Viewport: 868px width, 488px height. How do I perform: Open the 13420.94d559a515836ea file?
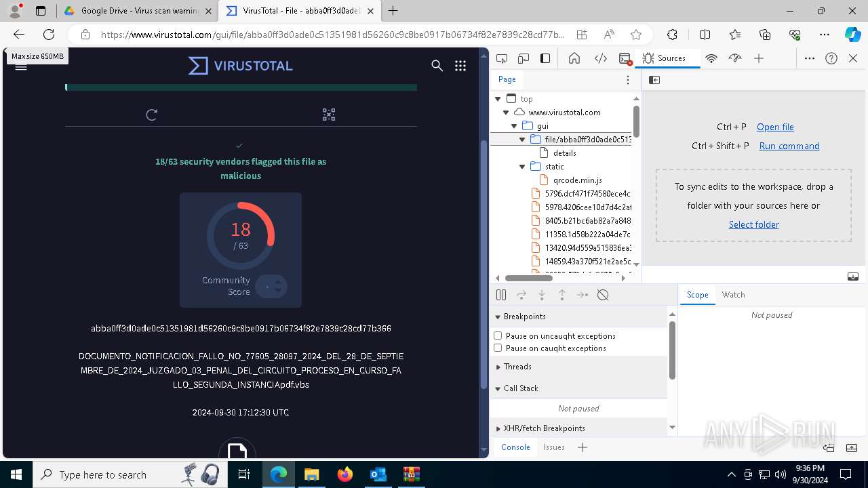click(x=581, y=248)
